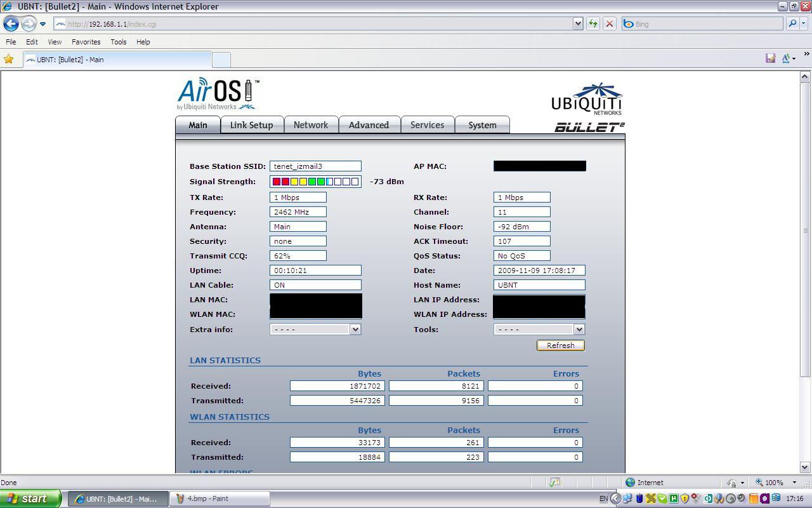Click the Signal Strength color meter

pos(315,182)
